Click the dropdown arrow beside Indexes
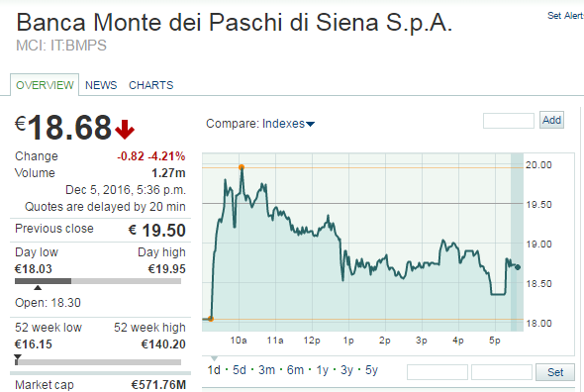Viewport: 584px width, 392px height. pos(310,124)
